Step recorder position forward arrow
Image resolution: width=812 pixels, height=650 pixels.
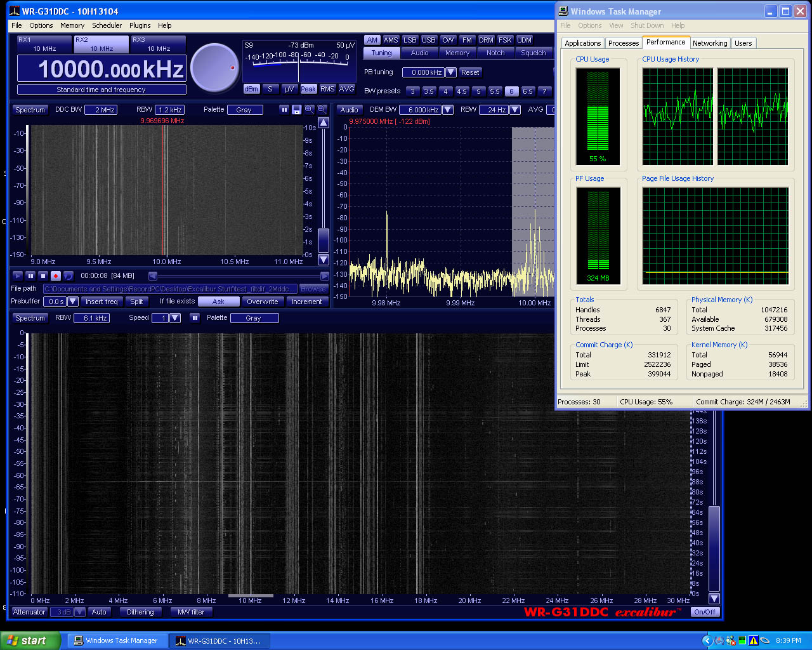pos(325,276)
